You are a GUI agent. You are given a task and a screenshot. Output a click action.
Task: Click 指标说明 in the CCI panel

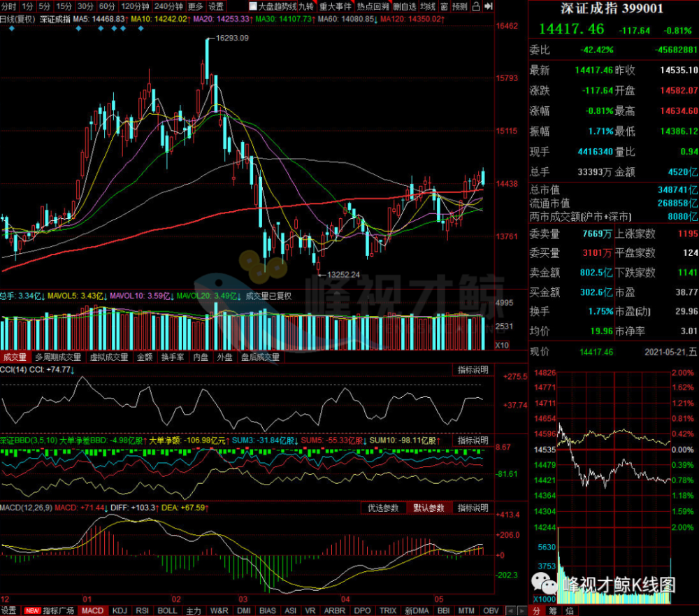[x=473, y=370]
